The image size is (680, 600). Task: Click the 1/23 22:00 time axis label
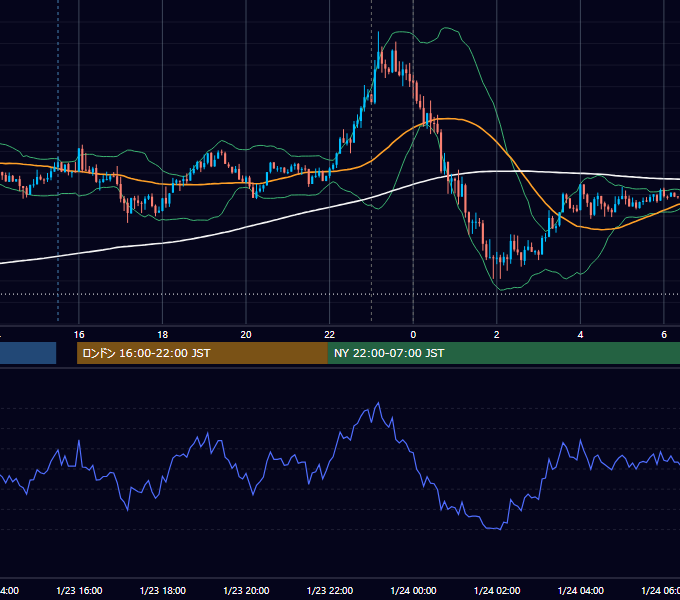[330, 590]
